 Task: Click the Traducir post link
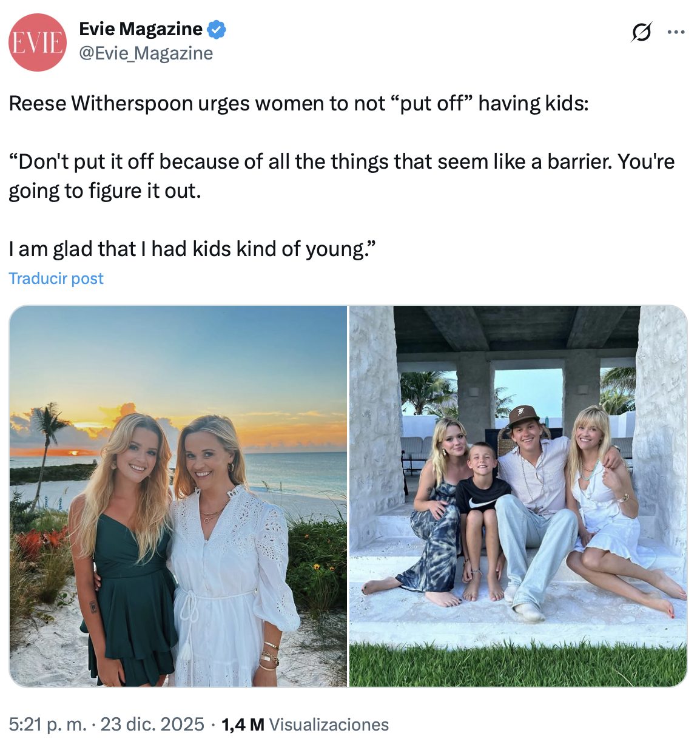[x=56, y=279]
